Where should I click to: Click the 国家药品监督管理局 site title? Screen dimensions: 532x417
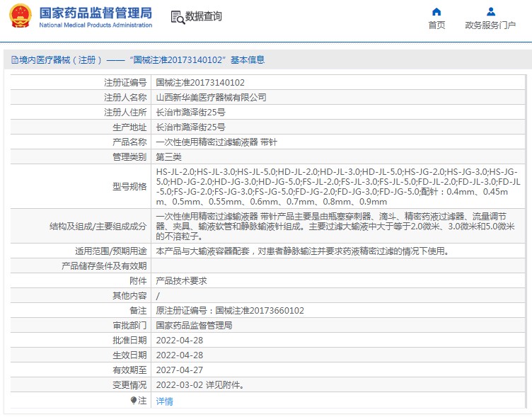(x=95, y=12)
